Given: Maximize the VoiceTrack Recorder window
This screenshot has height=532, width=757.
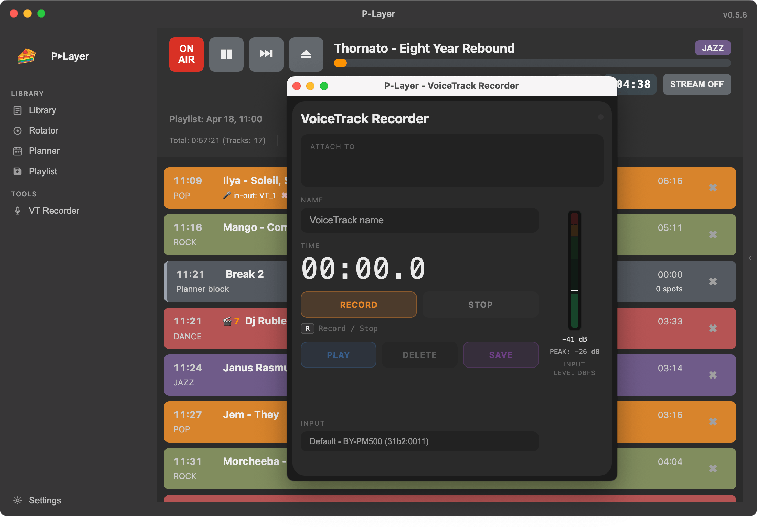Looking at the screenshot, I should point(324,86).
